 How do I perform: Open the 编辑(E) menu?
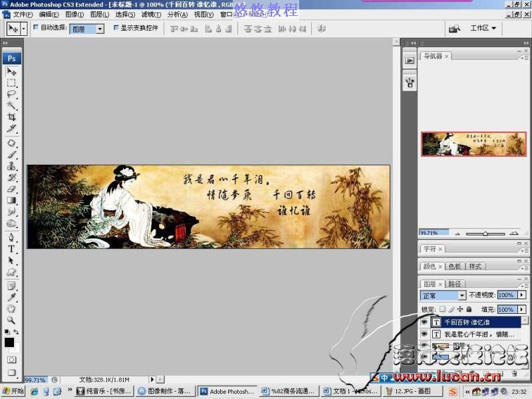[49, 15]
